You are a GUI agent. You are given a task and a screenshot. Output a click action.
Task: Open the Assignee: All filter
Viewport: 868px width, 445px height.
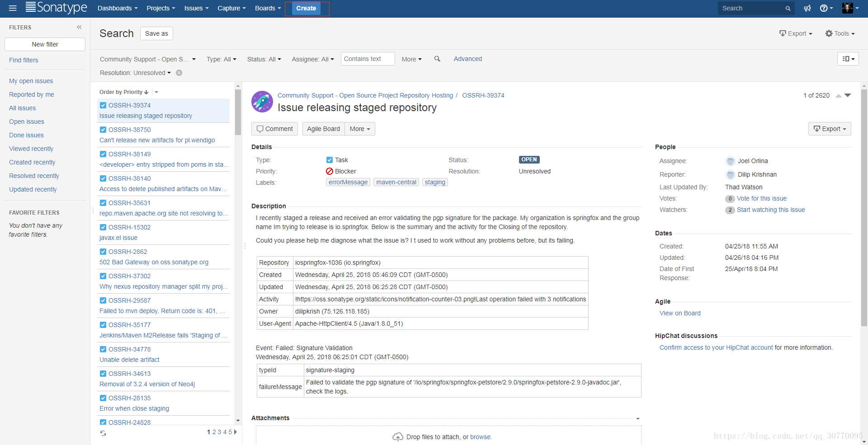313,59
